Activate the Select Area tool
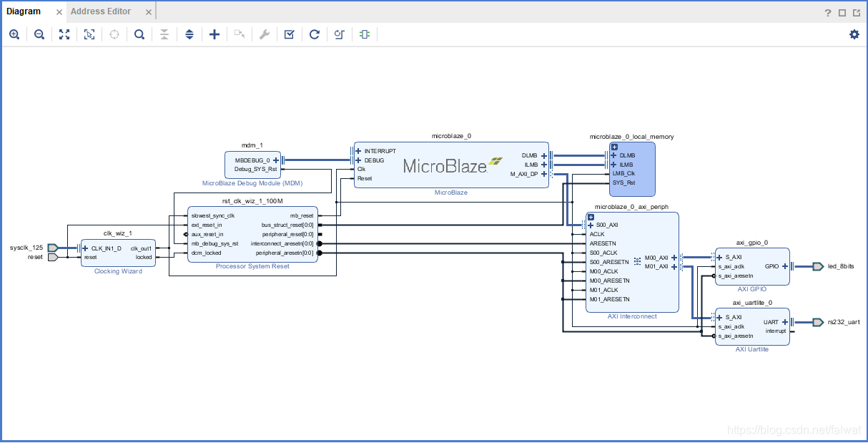Screen dimensions: 868x443 click(89, 34)
